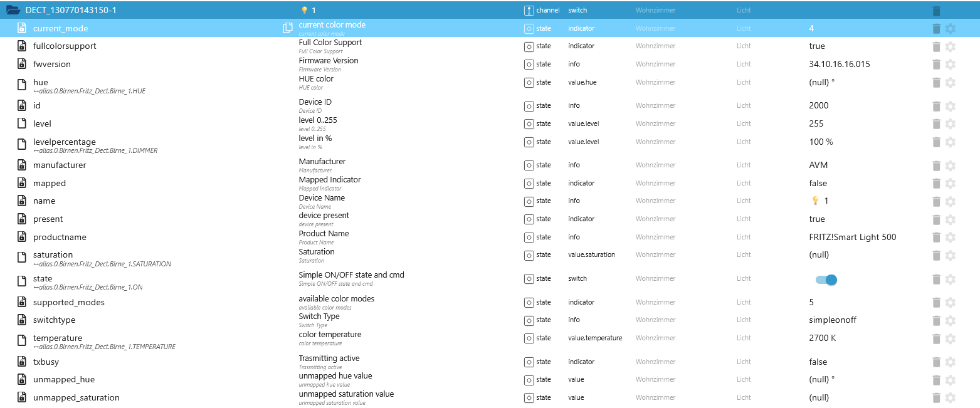980x408 pixels.
Task: Select the current_mode row
Action: (490, 28)
